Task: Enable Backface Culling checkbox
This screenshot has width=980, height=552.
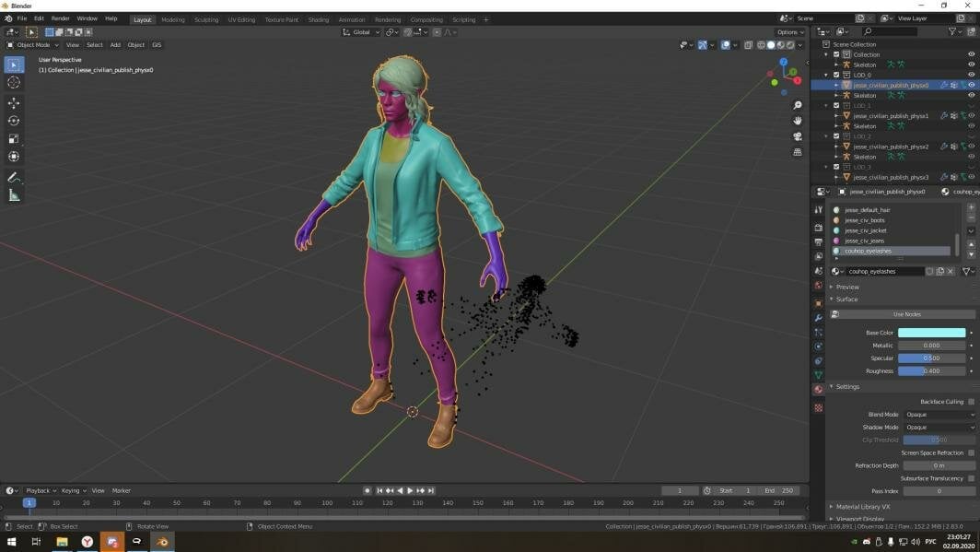Action: 971,402
